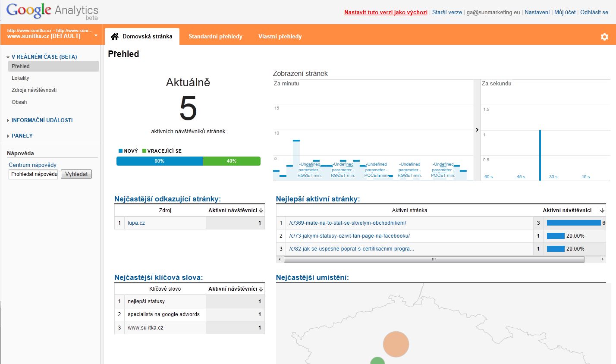Open /c/369-mate-na-to-stat-se-skvelym-obchodnikem/ page link

click(x=348, y=223)
